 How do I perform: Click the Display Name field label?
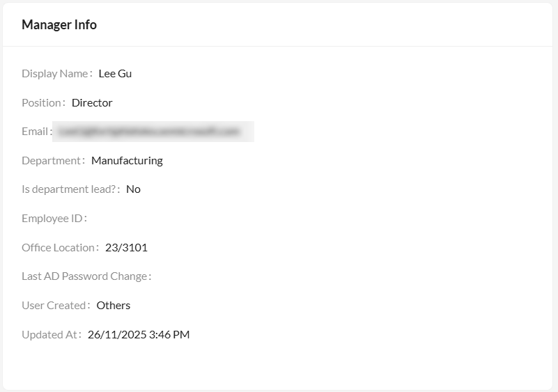tap(55, 74)
